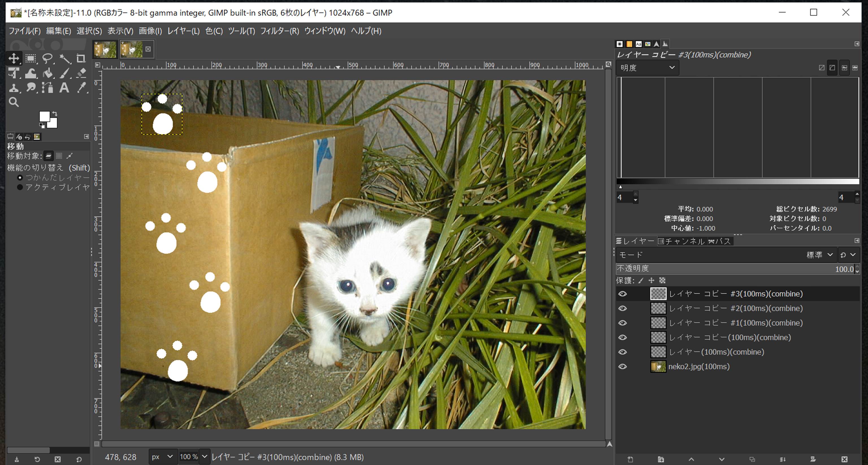
Task: Open the 明度 histogram channel dropdown
Action: pos(647,68)
